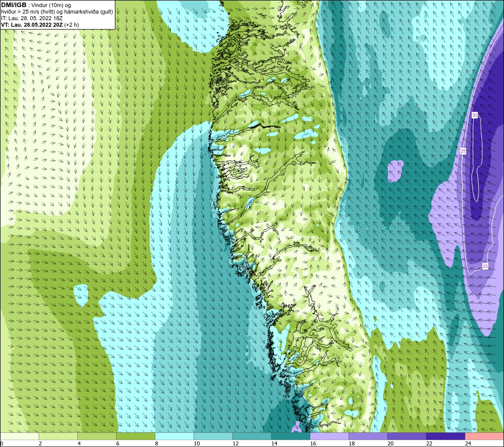Click the 20–22 m/s violet legend swatch
This screenshot has height=447, width=504.
pyautogui.click(x=407, y=436)
